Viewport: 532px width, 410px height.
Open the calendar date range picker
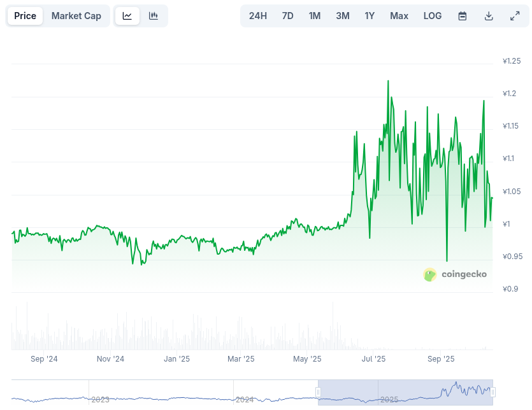pos(463,16)
